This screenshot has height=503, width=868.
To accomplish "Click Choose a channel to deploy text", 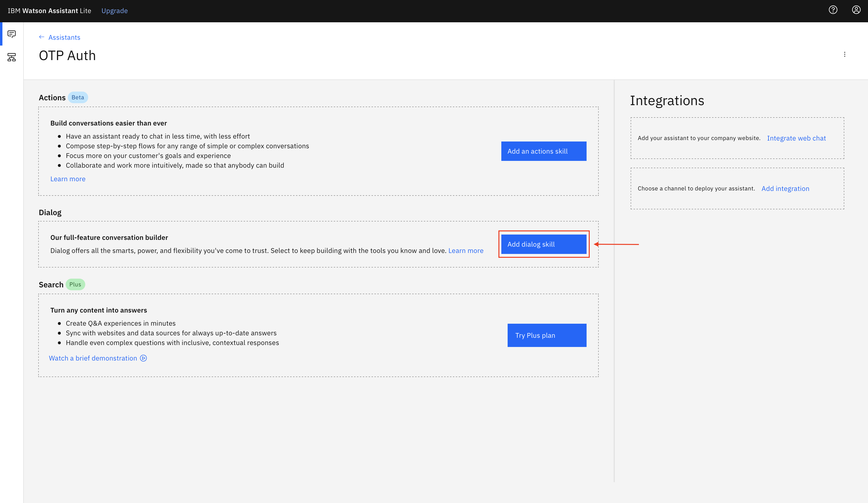I will point(696,189).
